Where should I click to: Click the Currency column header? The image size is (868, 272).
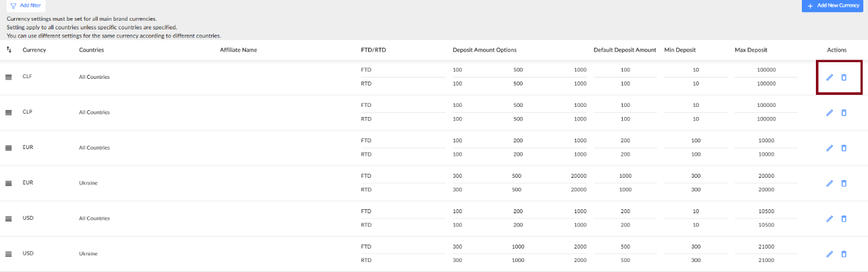34,50
